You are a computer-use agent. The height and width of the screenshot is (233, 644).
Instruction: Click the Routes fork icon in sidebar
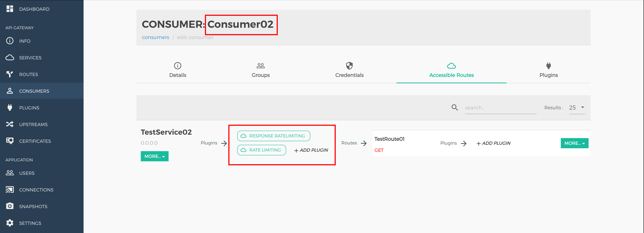10,74
